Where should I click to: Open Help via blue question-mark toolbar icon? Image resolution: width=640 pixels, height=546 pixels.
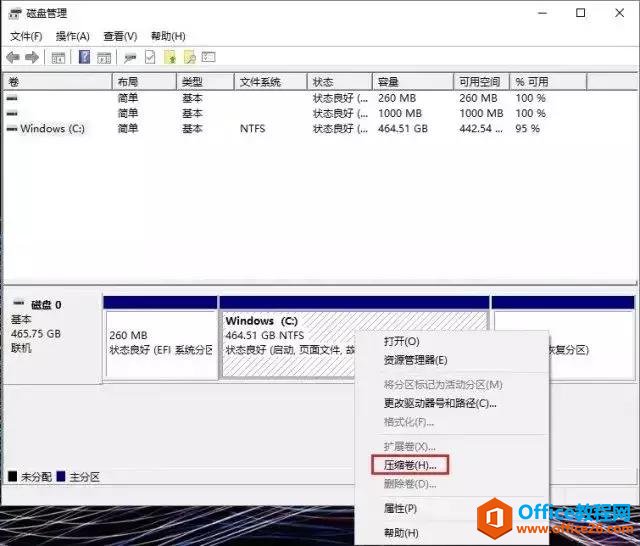tap(84, 57)
